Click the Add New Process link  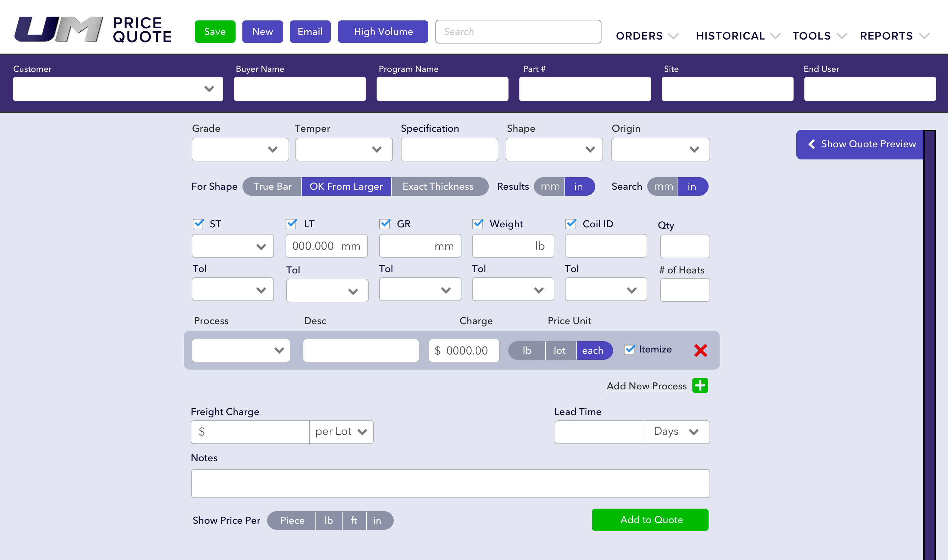point(647,386)
